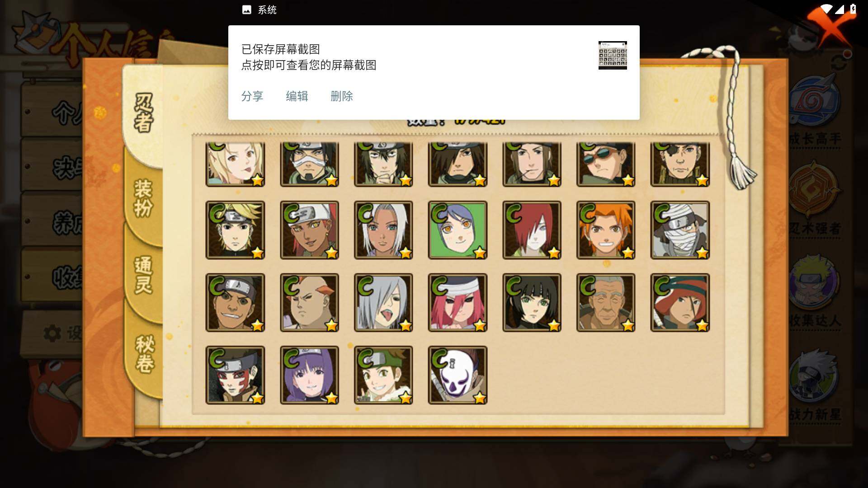Select the sunglasses-wearing ninja portrait
Image resolution: width=868 pixels, height=488 pixels.
(x=606, y=164)
